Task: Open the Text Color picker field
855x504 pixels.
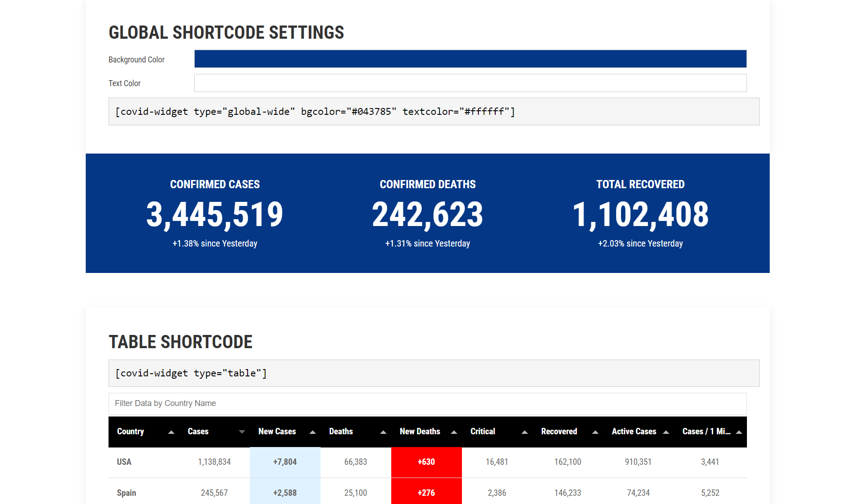Action: point(471,83)
